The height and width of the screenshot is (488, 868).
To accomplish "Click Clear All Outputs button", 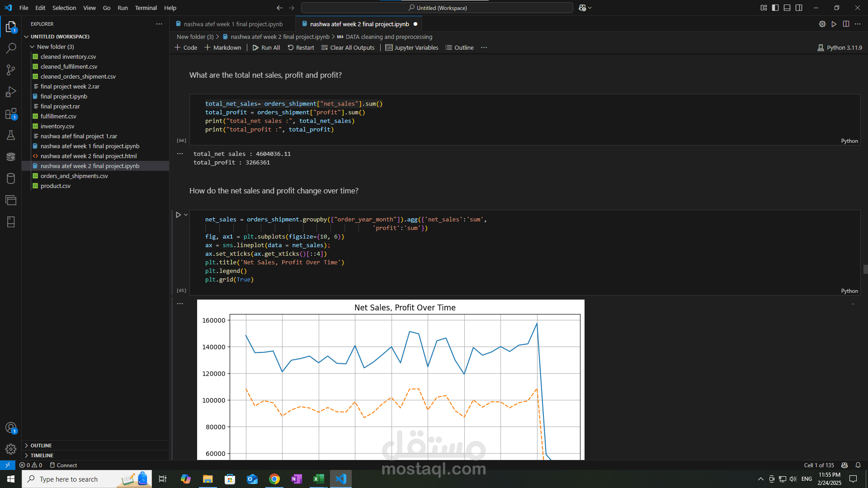I will click(x=348, y=47).
